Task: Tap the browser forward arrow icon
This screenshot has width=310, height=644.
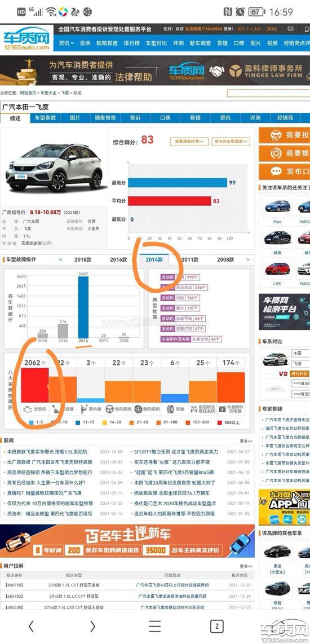Action: 92,626
